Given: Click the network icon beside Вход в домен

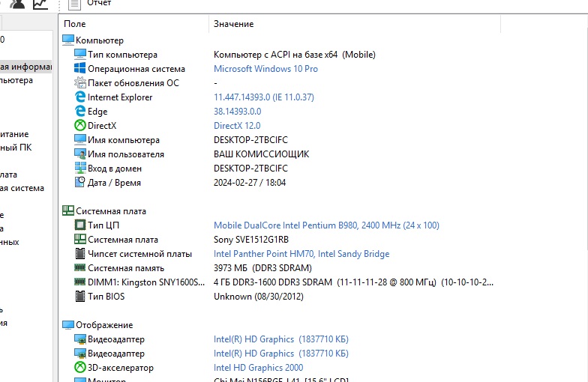Looking at the screenshot, I should click(x=79, y=168).
